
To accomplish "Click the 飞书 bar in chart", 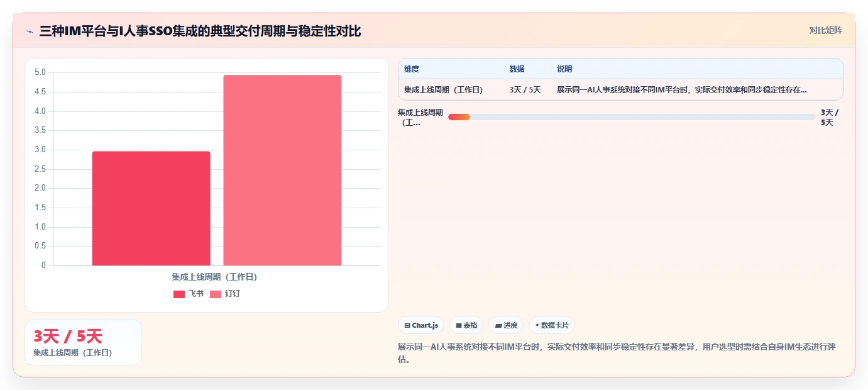I will pos(151,208).
